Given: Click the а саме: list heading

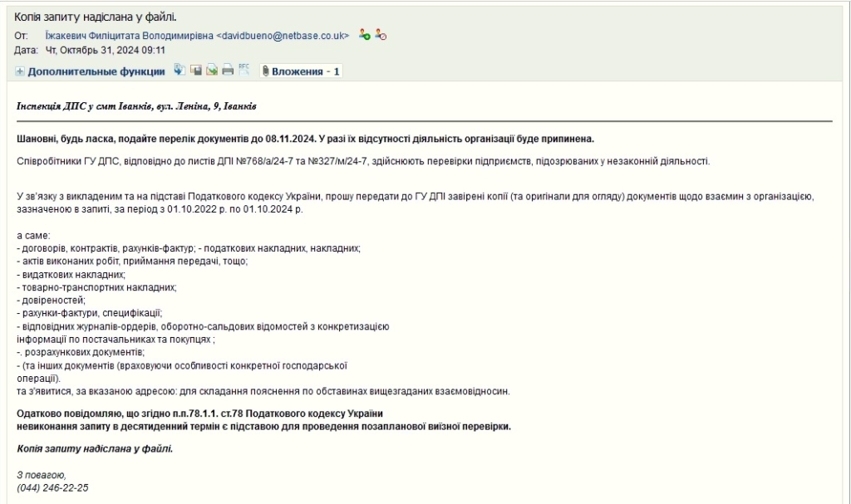Looking at the screenshot, I should (34, 236).
